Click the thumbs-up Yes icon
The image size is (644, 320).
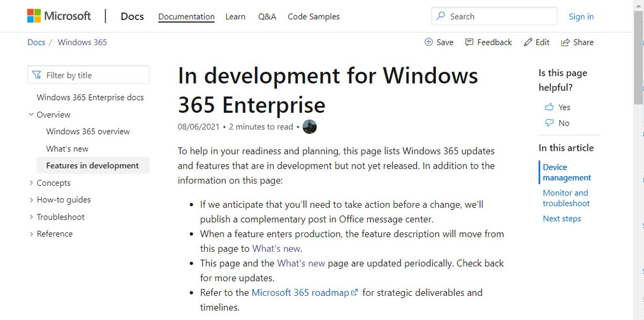(549, 107)
